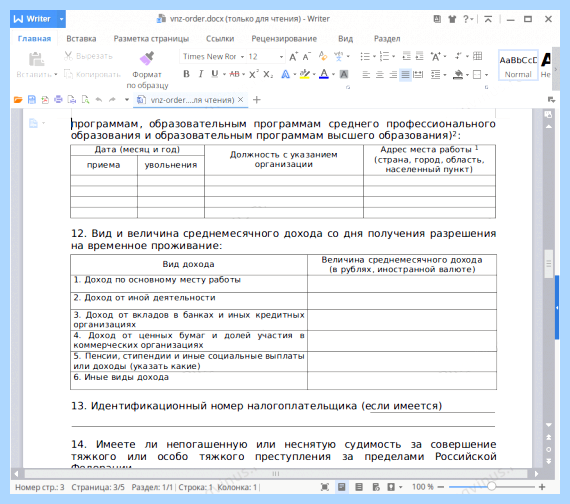Click the skin shirt icon
Image resolution: width=570 pixels, height=504 pixels.
452,19
